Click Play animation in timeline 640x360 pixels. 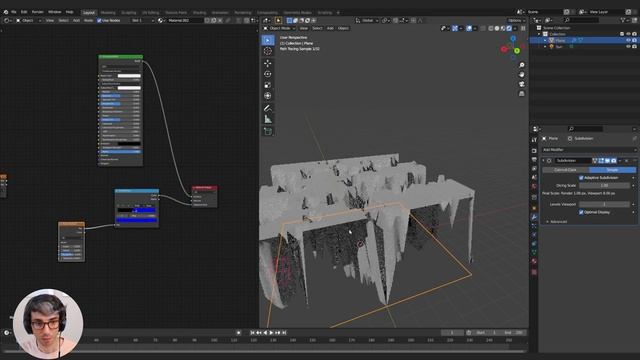click(x=271, y=333)
